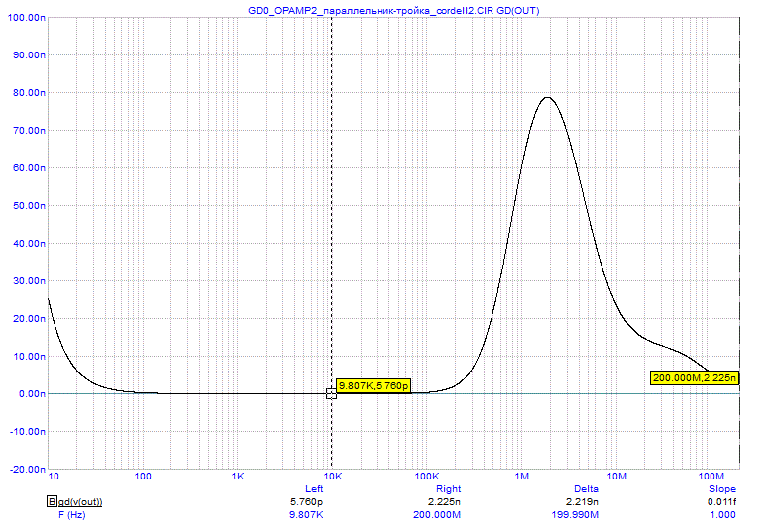Click the Right value 2.225n

click(445, 501)
